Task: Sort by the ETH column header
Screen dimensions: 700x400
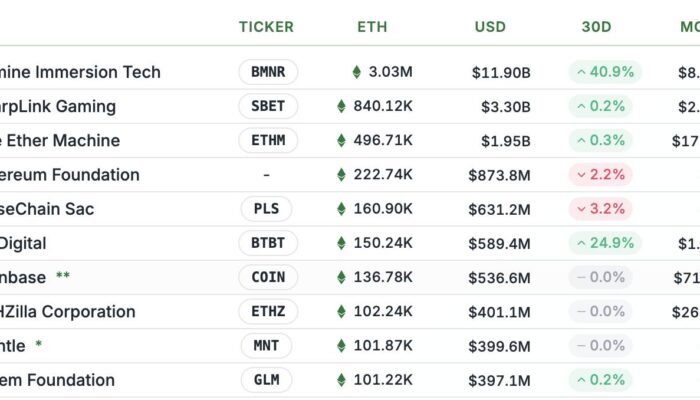Action: tap(372, 27)
